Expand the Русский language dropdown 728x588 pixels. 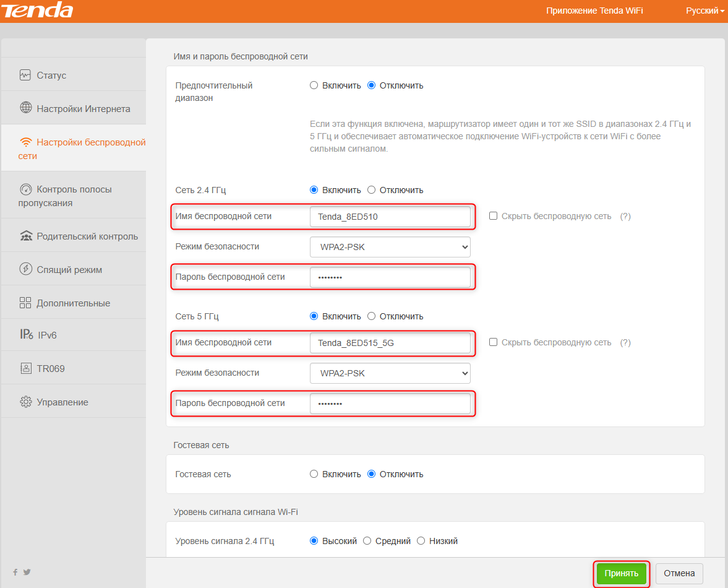click(704, 11)
